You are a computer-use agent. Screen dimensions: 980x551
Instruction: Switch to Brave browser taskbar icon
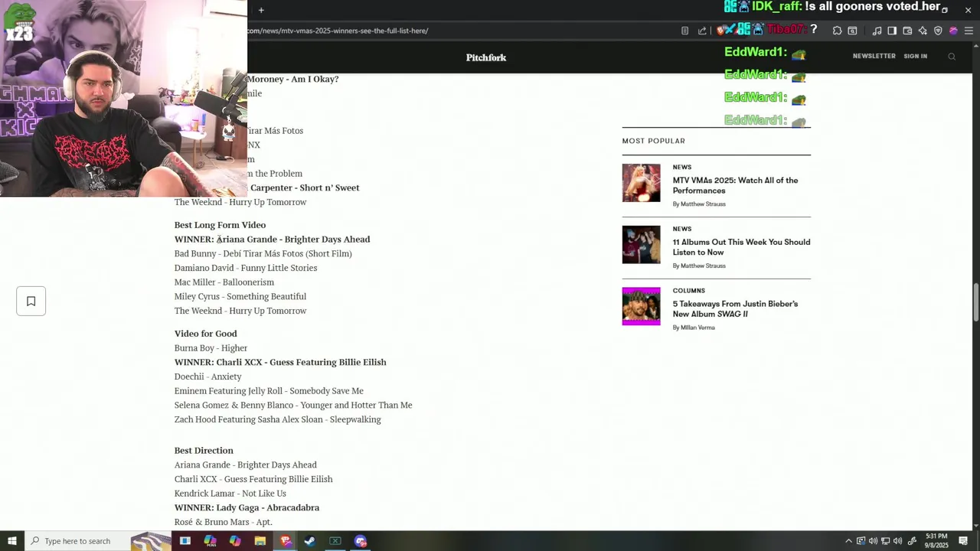point(286,541)
